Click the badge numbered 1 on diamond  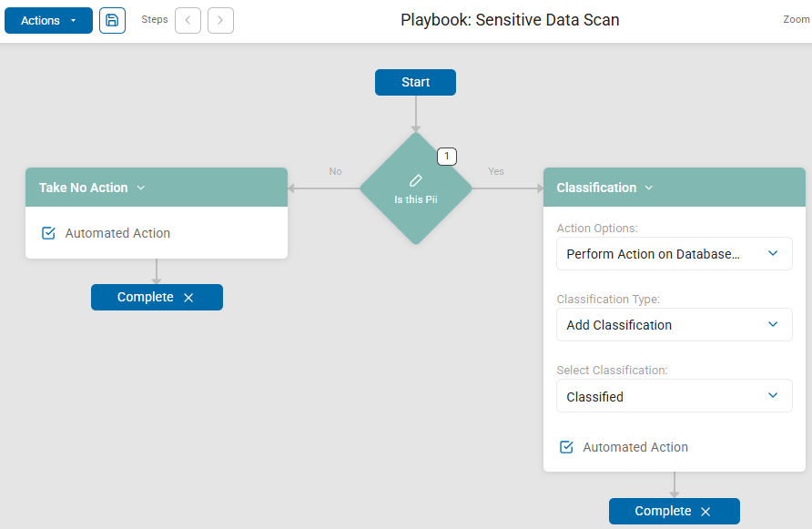[446, 156]
